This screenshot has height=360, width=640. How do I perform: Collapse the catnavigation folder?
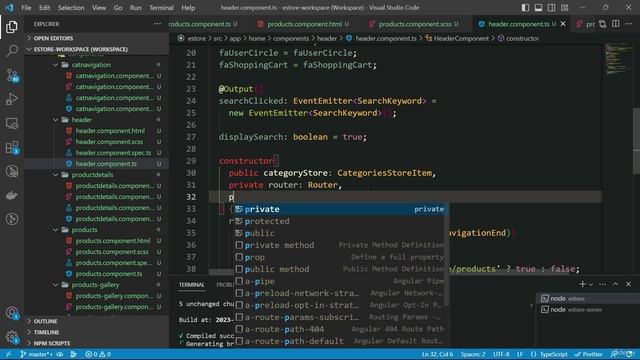point(91,65)
